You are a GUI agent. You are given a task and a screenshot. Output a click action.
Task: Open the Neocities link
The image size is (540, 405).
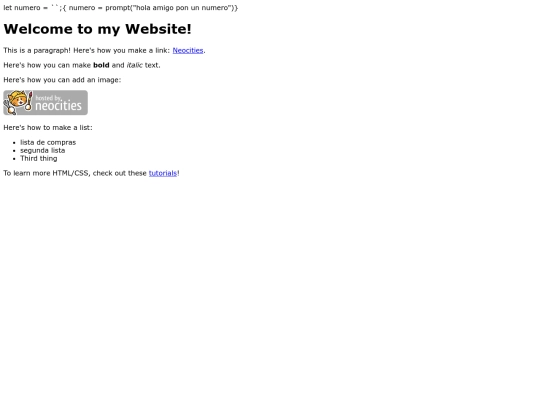point(188,50)
